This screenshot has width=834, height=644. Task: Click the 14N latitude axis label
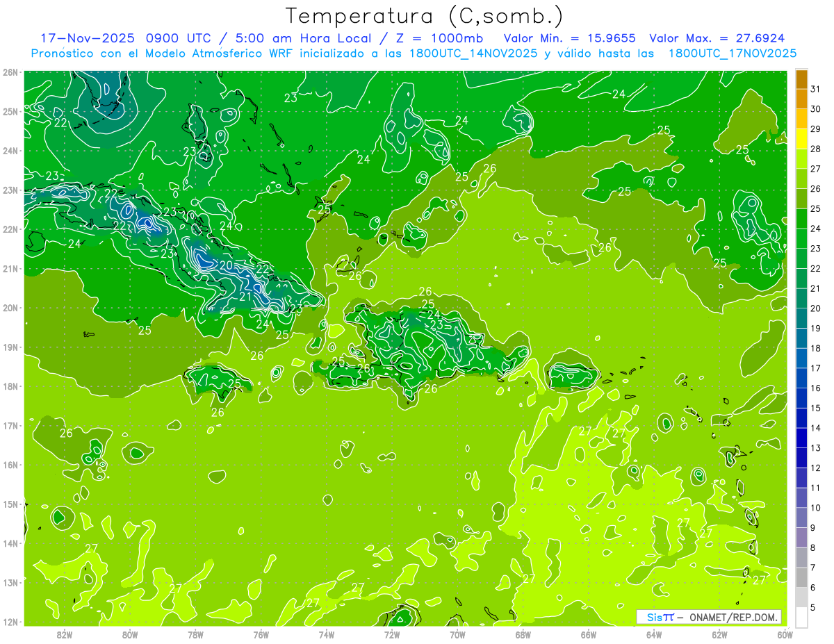[11, 543]
